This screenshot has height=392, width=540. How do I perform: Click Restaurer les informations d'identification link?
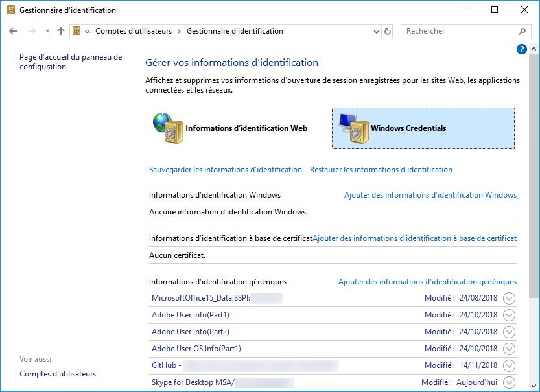(x=381, y=170)
